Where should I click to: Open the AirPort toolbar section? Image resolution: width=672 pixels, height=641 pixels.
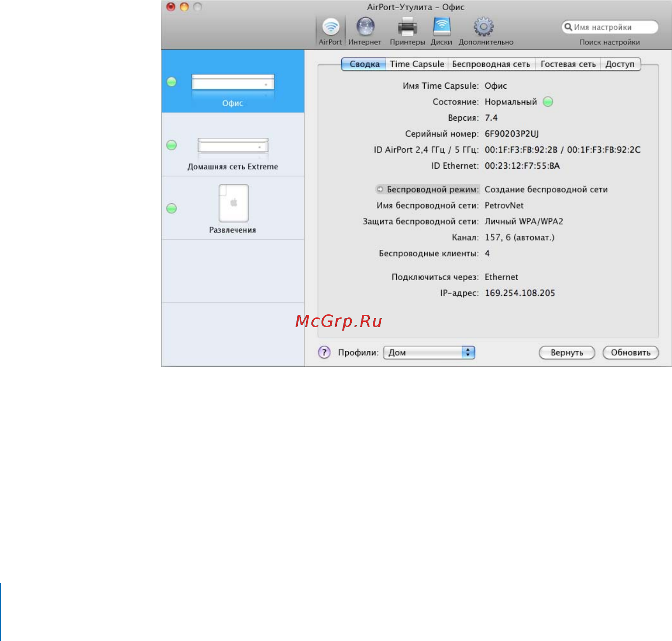330,31
